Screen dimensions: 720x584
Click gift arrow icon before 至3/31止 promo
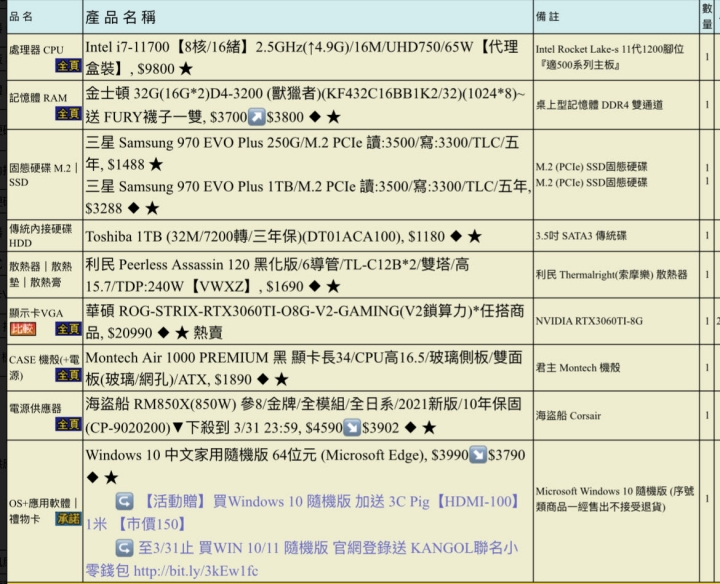point(124,548)
